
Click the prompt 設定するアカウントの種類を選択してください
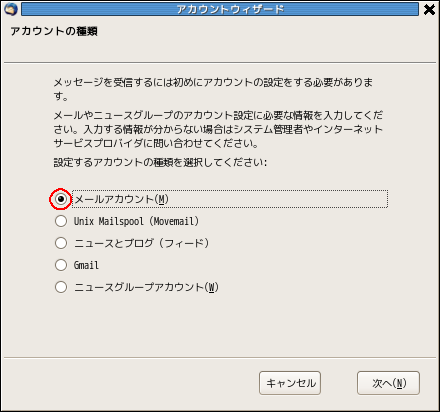coord(160,162)
